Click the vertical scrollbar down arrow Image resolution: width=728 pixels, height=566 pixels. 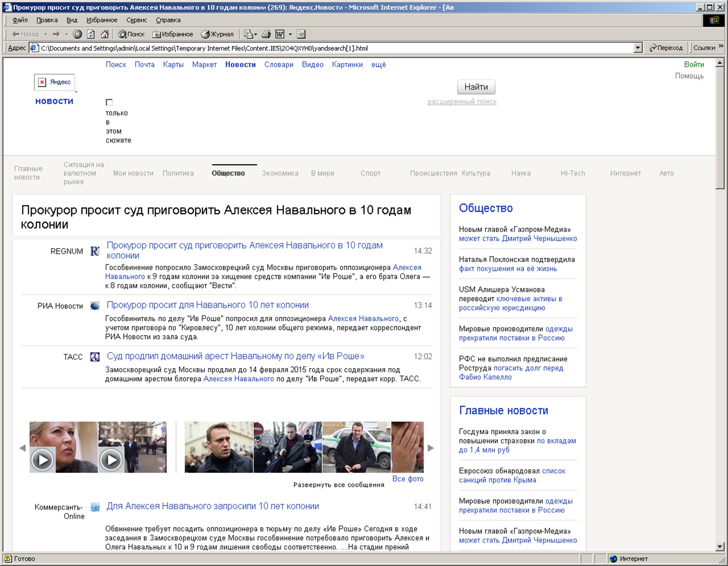tap(720, 546)
